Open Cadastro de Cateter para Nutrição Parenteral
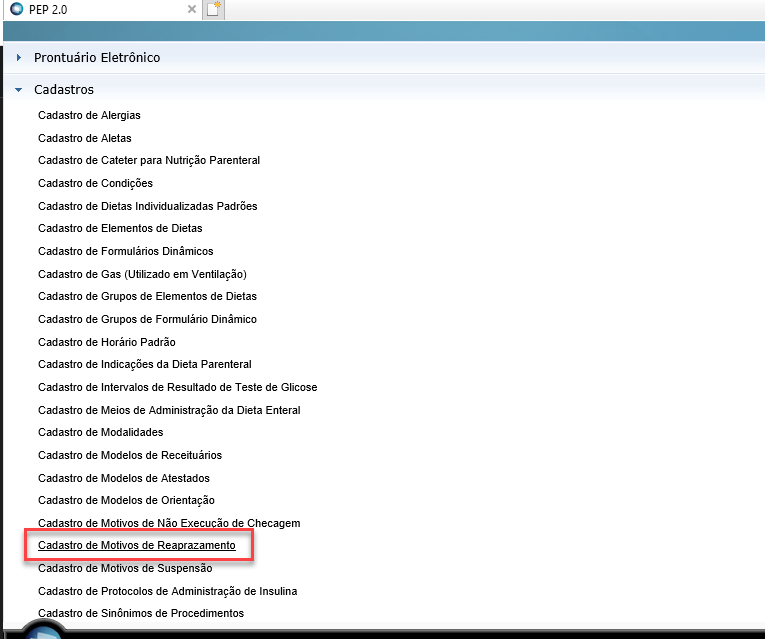This screenshot has height=639, width=765. [x=149, y=160]
